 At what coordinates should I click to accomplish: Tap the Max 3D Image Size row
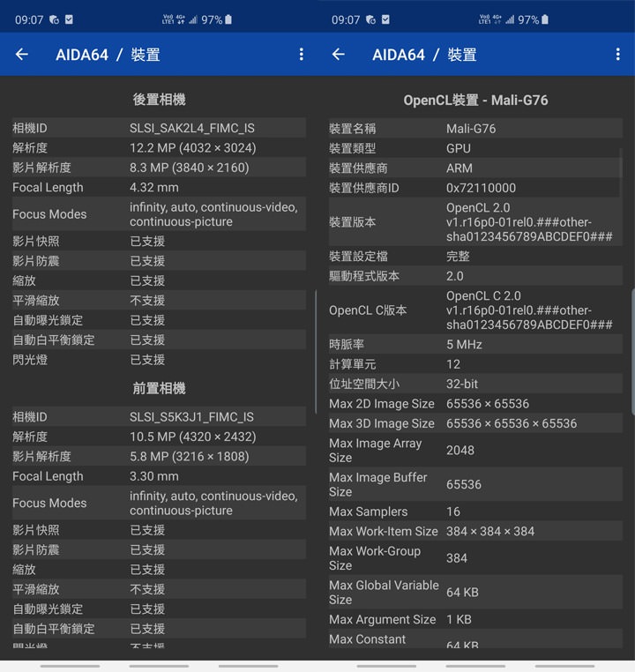pos(475,423)
